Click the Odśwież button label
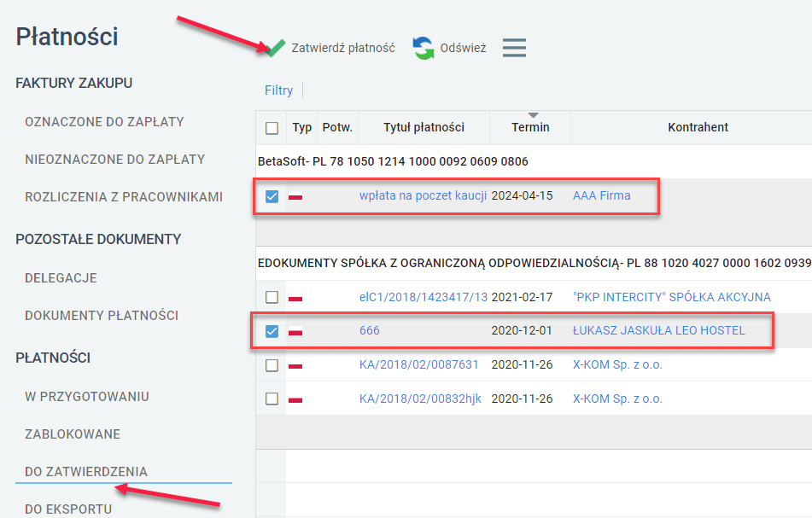Screen dimensions: 812x518 pos(463,48)
